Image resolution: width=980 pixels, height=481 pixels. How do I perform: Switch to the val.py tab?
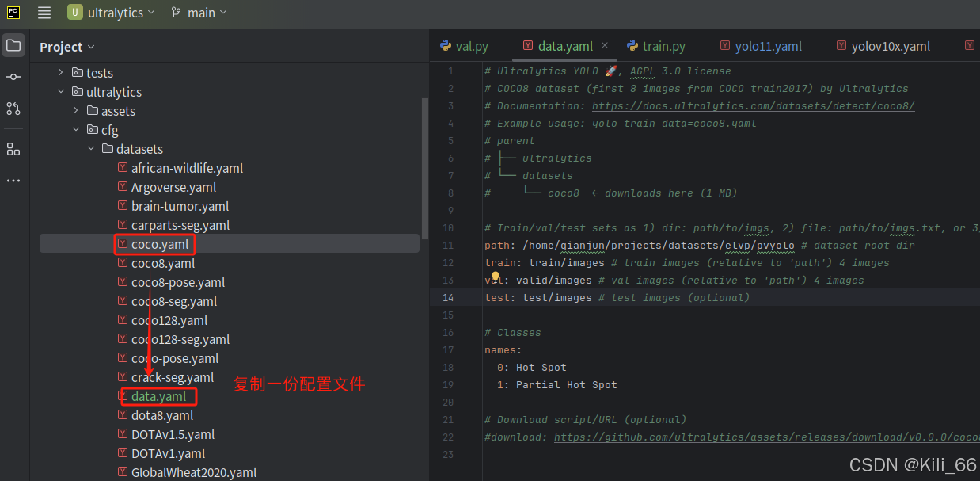tap(465, 47)
